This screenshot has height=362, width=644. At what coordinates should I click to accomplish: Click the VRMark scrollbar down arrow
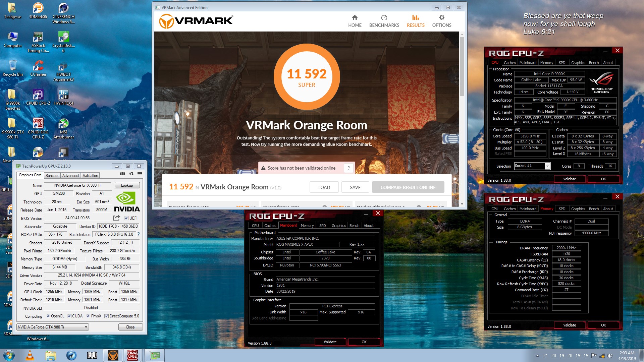pos(462,204)
